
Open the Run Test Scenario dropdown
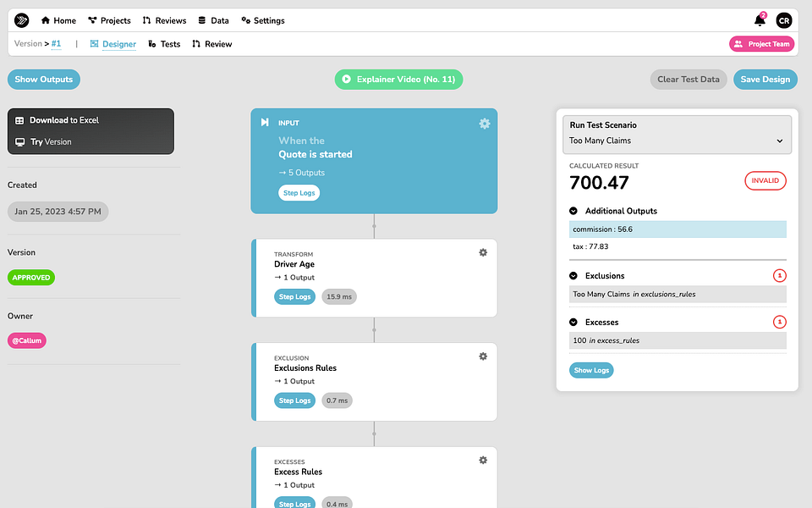[x=677, y=135]
